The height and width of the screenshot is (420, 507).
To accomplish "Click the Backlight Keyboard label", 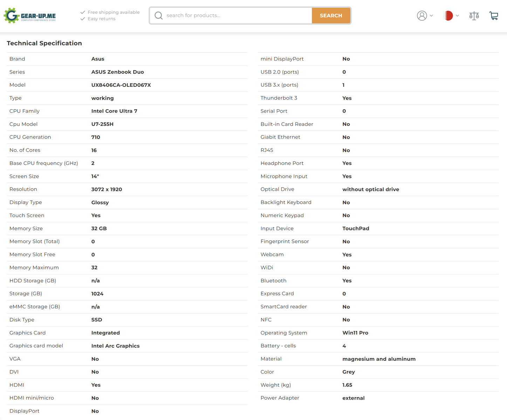I will [286, 202].
